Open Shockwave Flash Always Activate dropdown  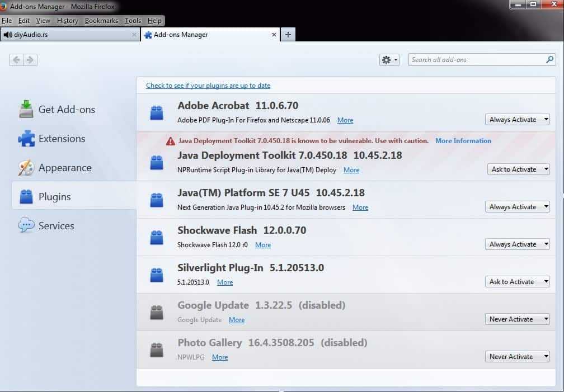[x=517, y=244]
